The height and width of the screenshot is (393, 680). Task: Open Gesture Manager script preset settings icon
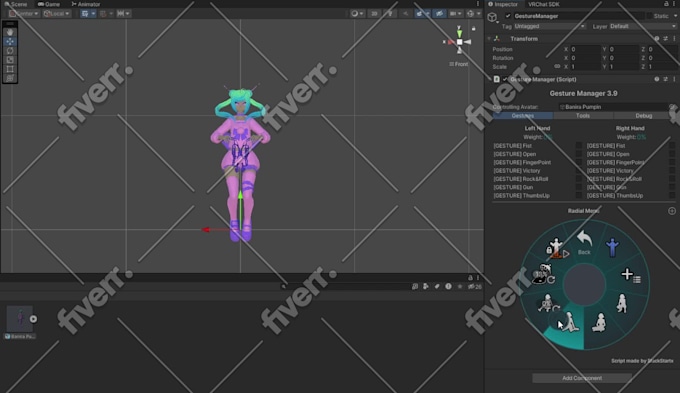[665, 79]
